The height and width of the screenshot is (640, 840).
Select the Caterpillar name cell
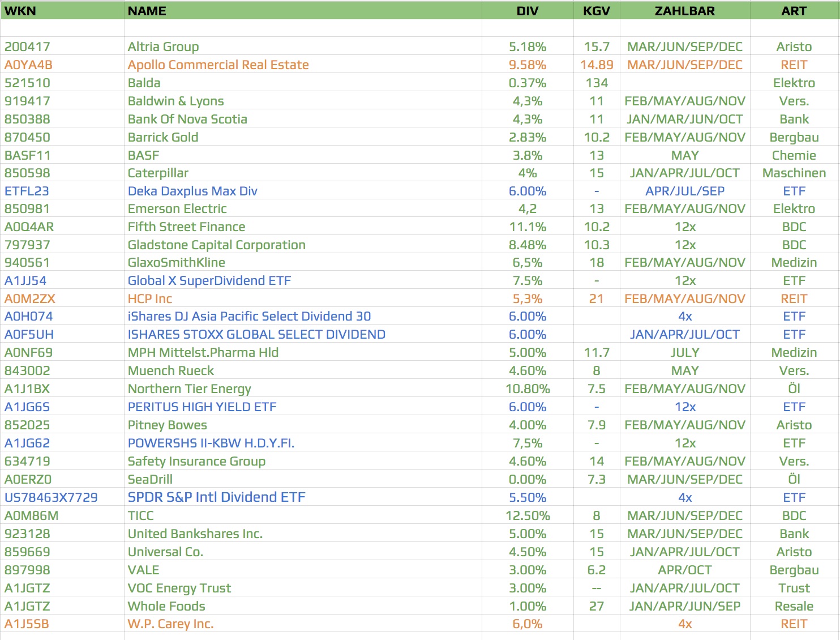303,173
